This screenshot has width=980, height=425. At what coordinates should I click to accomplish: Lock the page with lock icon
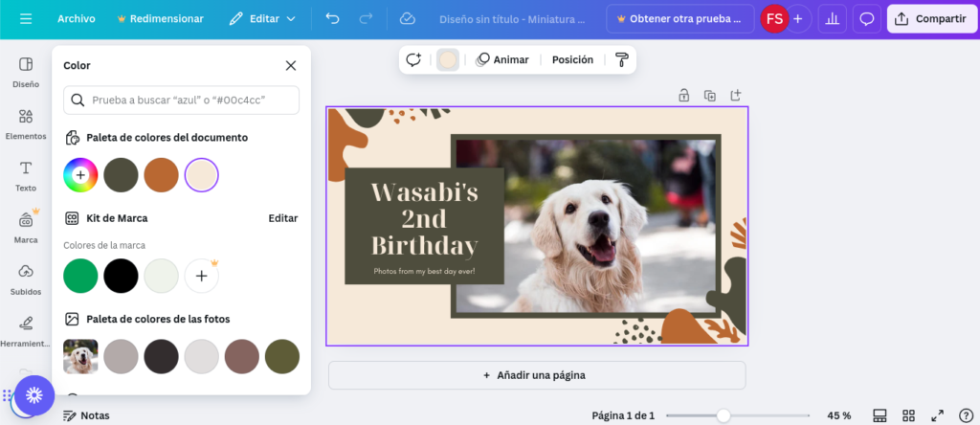pos(683,96)
